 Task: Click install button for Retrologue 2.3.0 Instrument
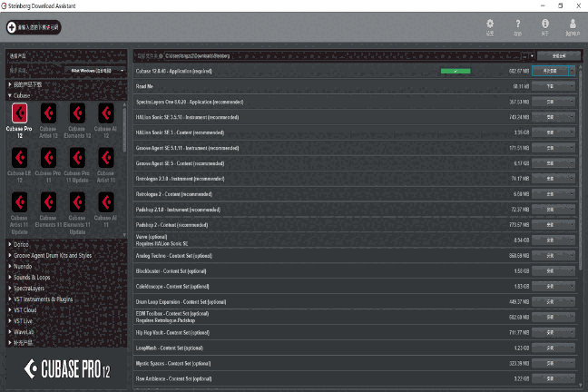[x=550, y=179]
